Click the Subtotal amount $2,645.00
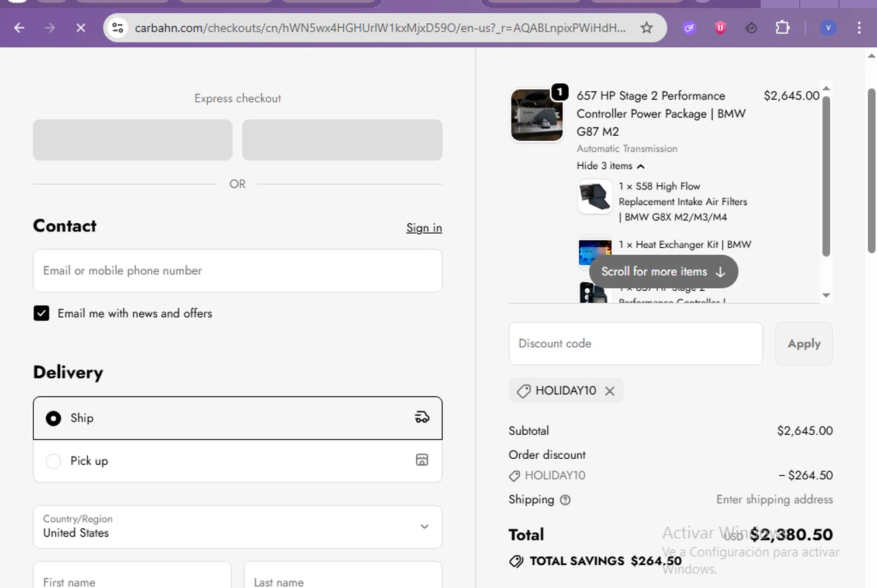 click(x=805, y=431)
